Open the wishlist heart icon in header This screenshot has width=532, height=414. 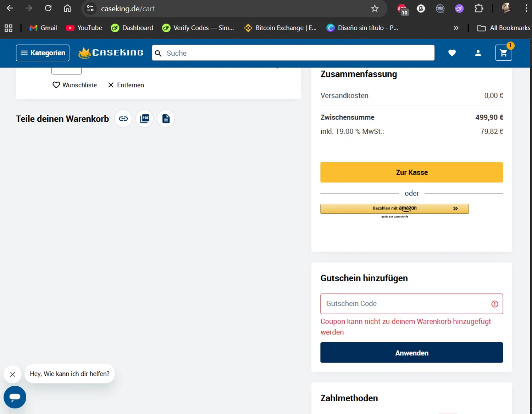[452, 53]
